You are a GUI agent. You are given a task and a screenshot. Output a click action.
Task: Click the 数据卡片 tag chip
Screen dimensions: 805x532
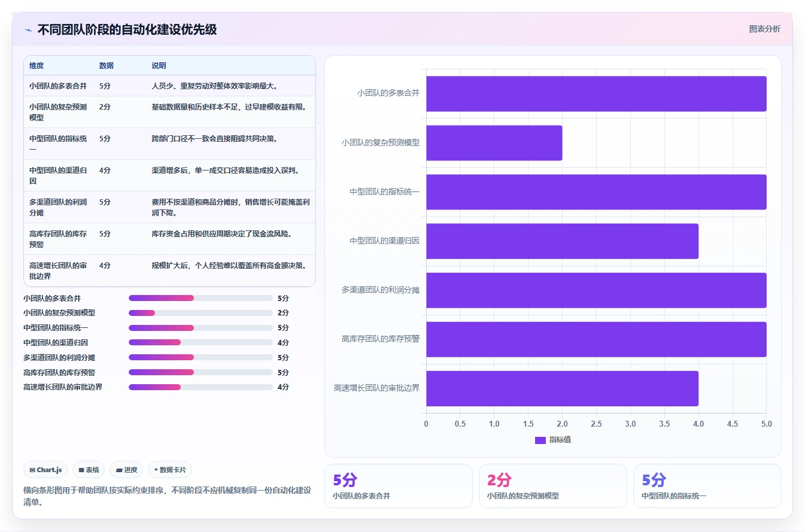170,470
